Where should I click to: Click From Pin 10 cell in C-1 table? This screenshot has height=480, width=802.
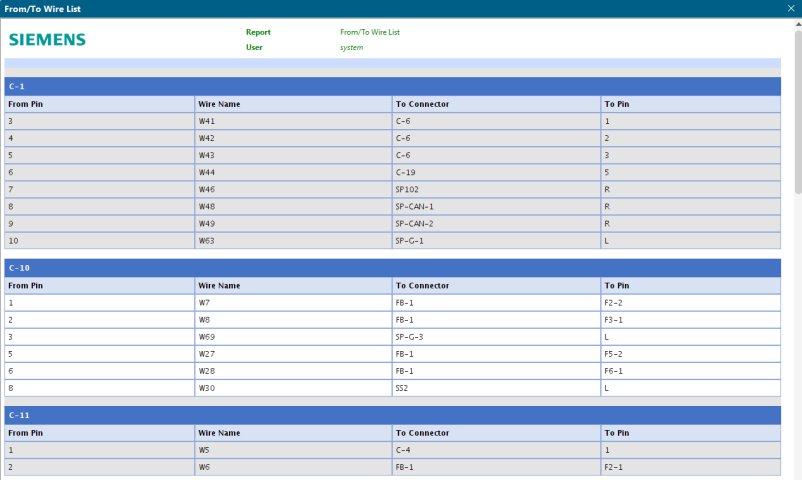pyautogui.click(x=99, y=241)
